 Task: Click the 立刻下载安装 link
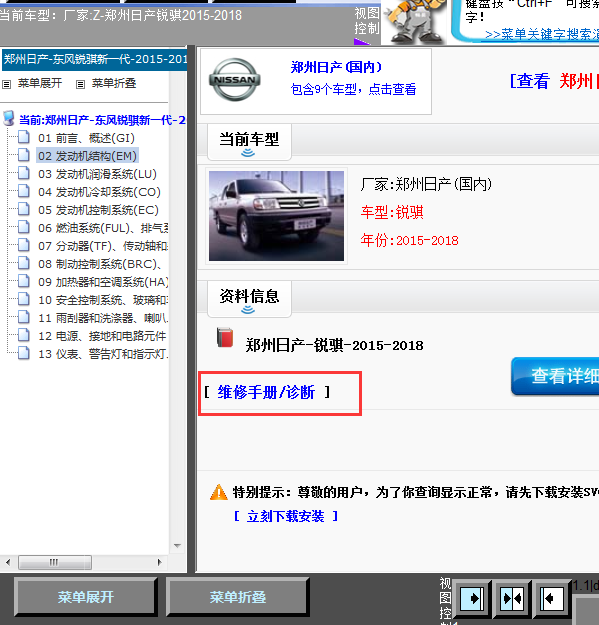[x=285, y=516]
